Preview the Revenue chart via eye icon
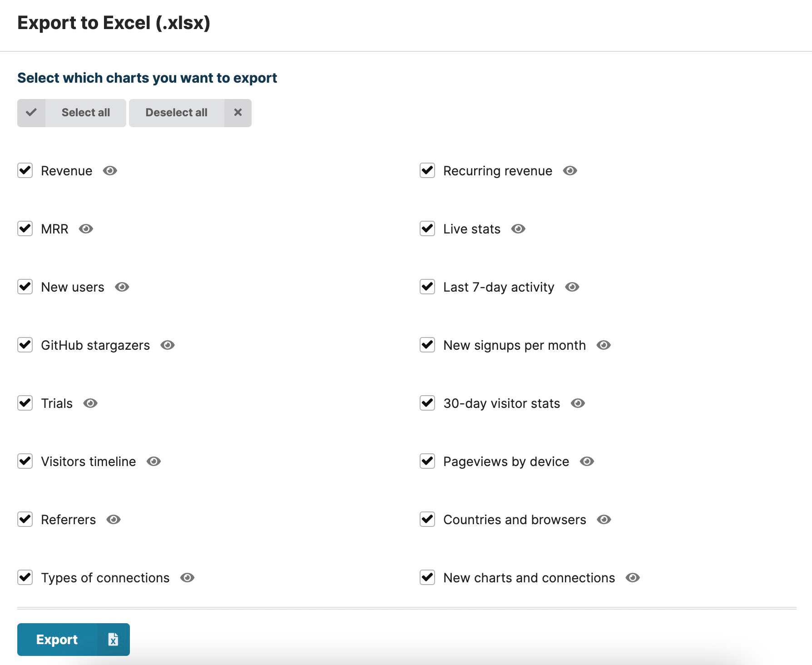Image resolution: width=812 pixels, height=665 pixels. (x=110, y=171)
